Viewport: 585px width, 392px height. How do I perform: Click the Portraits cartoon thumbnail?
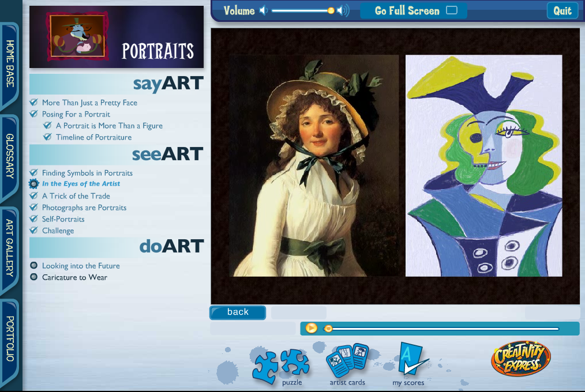pyautogui.click(x=77, y=36)
